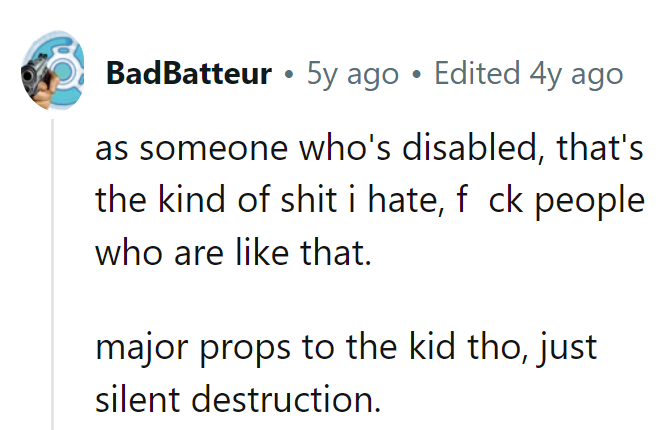The height and width of the screenshot is (430, 672).
Task: Click the line starting 'as someone who's disabled'
Action: pyautogui.click(x=369, y=148)
